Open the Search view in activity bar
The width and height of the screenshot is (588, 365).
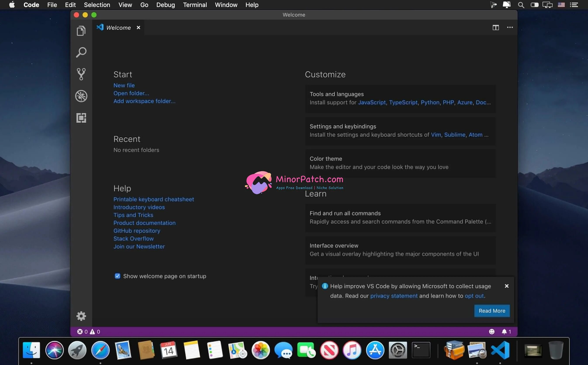tap(81, 52)
